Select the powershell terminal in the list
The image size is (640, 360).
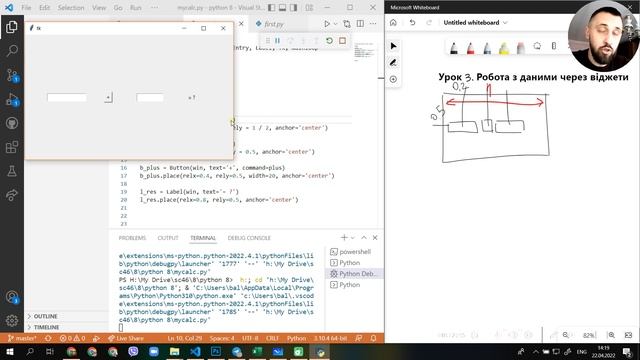(x=354, y=252)
